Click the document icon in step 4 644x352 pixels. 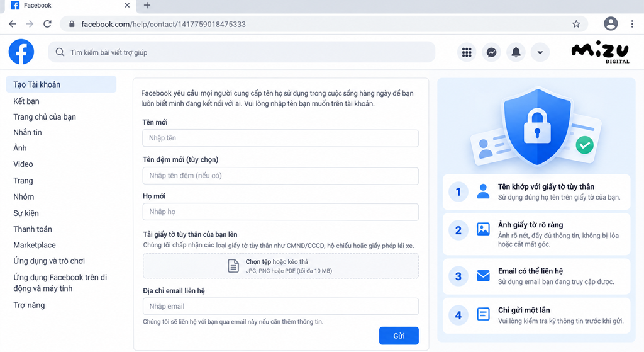pos(483,314)
